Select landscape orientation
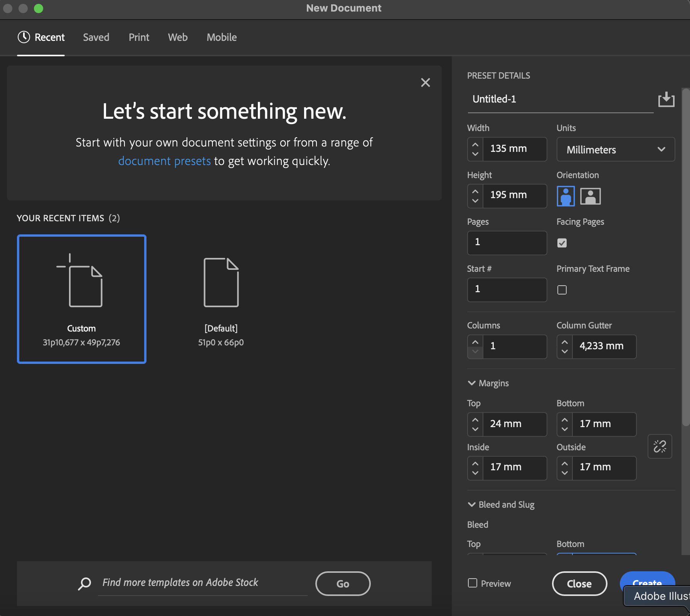The image size is (690, 616). pyautogui.click(x=590, y=196)
